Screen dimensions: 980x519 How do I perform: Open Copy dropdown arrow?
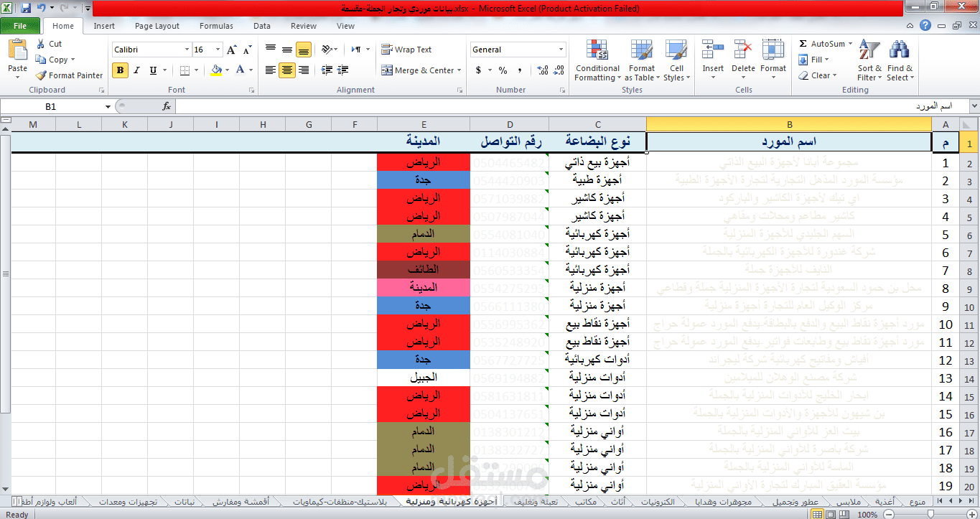[73, 60]
